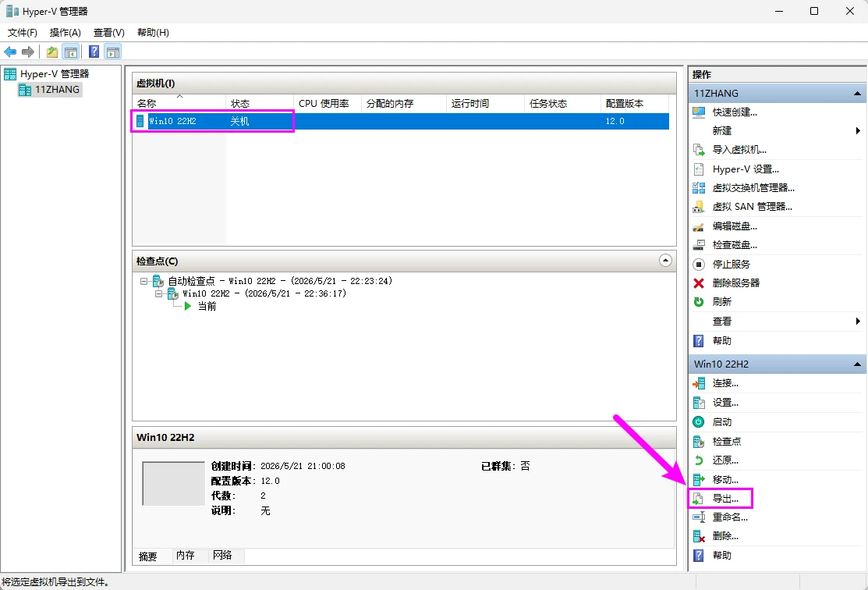
Task: Open the 文件(F) menu
Action: [x=22, y=33]
